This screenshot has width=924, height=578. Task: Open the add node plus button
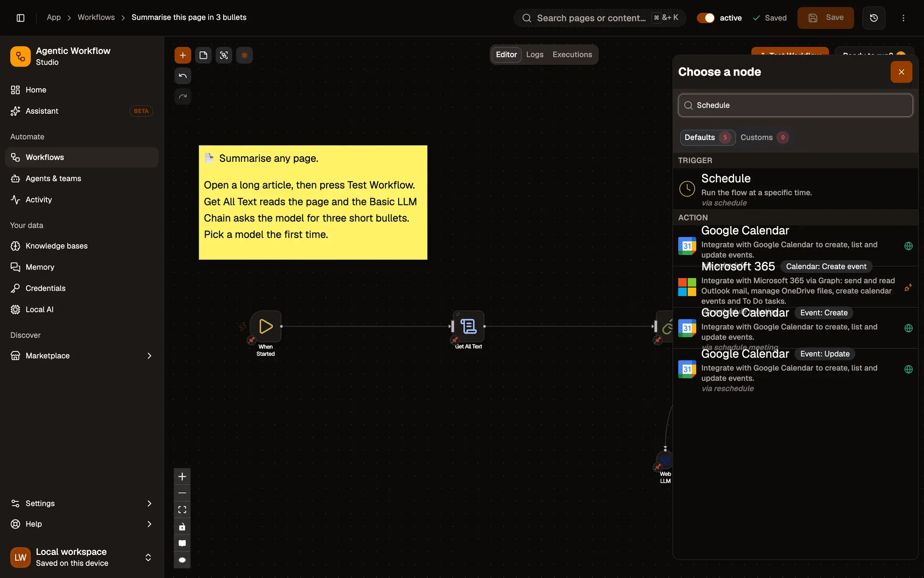click(182, 55)
